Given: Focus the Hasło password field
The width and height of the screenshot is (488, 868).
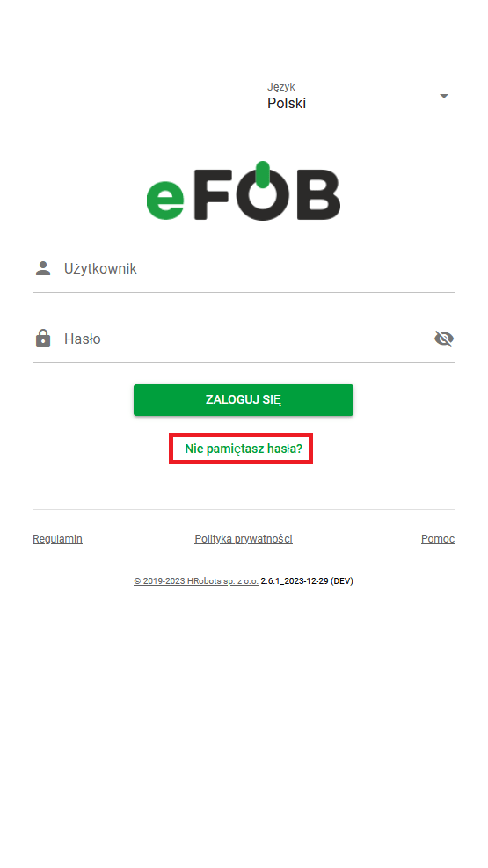Looking at the screenshot, I should [x=244, y=339].
